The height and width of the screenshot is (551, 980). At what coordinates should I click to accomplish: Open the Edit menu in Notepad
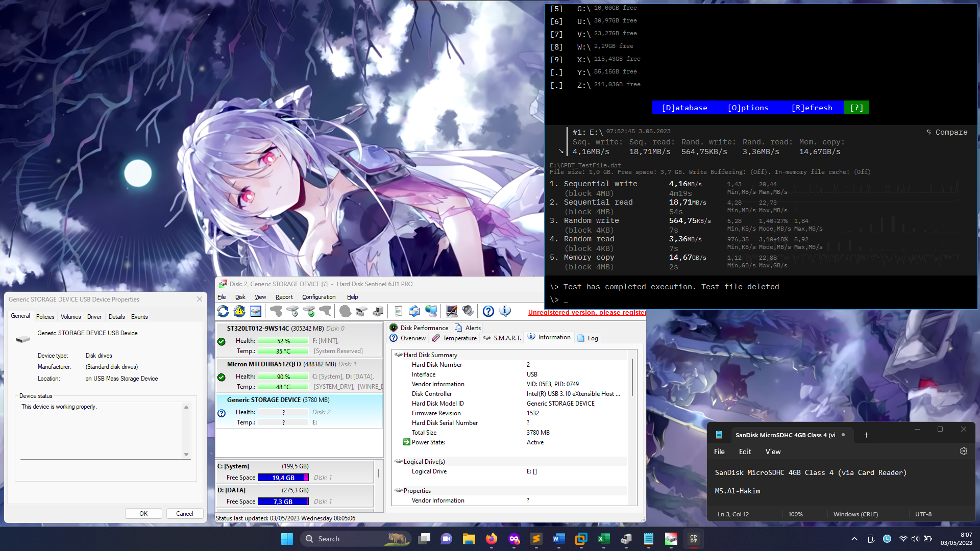tap(745, 452)
